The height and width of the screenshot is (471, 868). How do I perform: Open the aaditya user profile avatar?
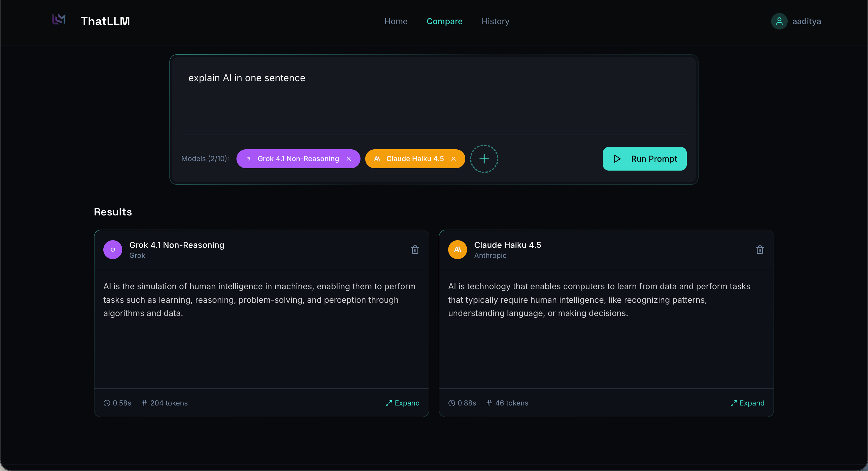[x=779, y=21]
